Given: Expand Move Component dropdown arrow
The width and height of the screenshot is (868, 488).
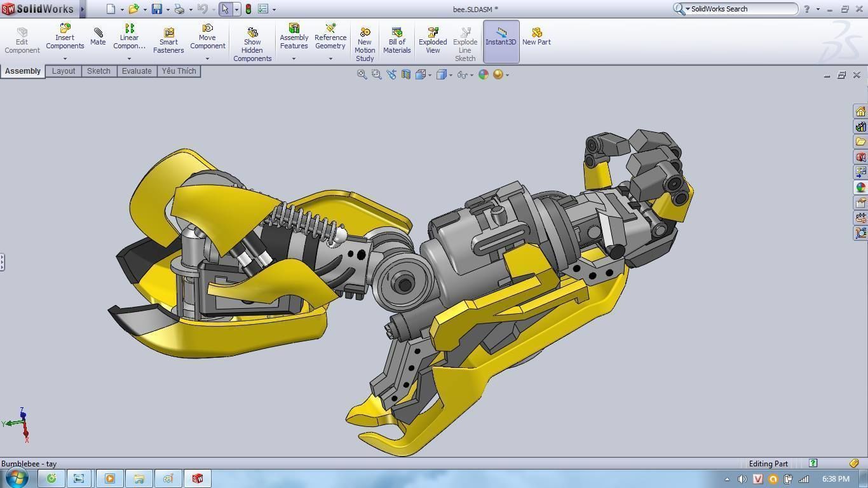Looking at the screenshot, I should click(207, 58).
